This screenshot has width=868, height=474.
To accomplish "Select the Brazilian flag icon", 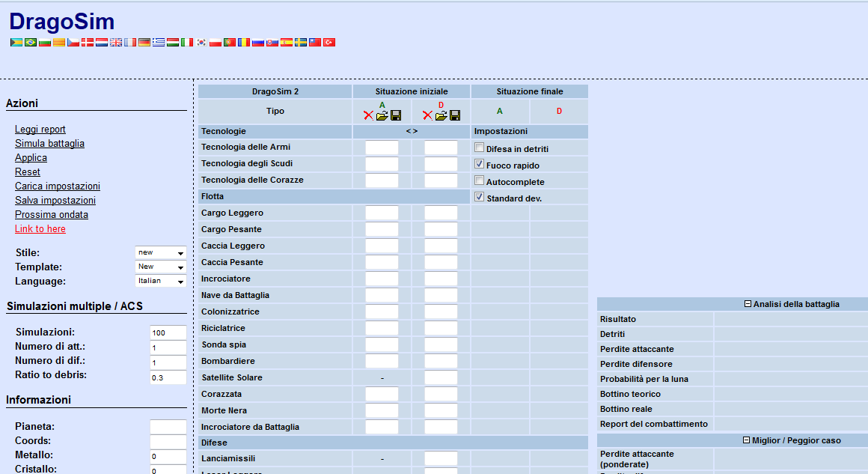I will point(31,43).
